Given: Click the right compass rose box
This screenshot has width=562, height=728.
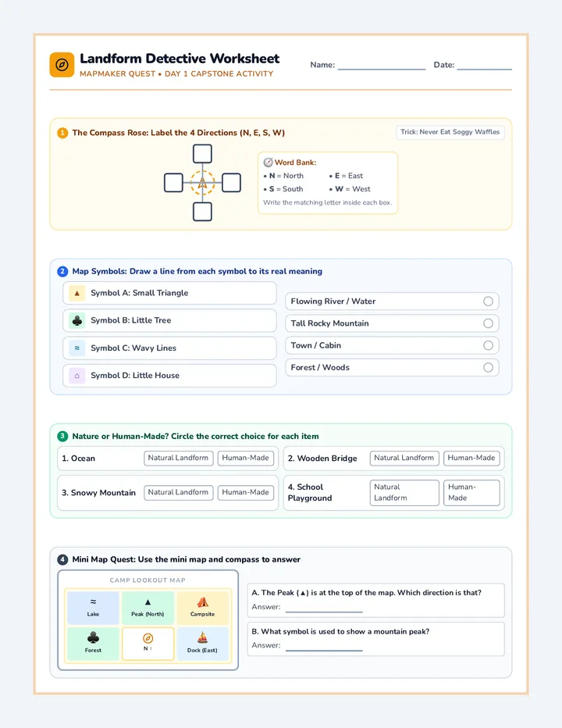Looking at the screenshot, I should point(231,183).
